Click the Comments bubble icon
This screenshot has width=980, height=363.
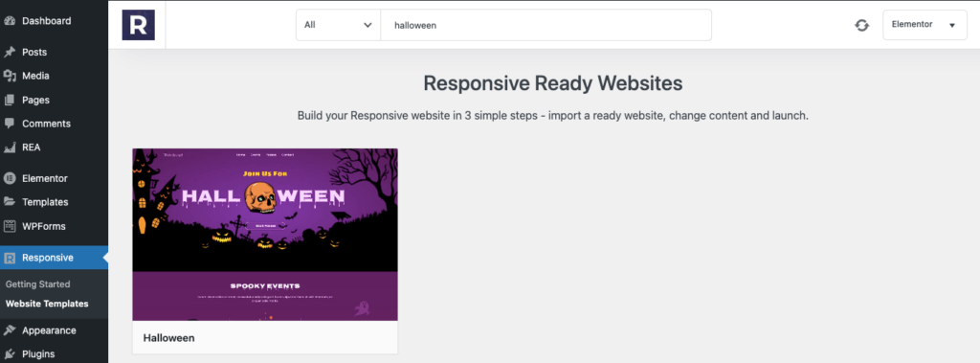(10, 124)
